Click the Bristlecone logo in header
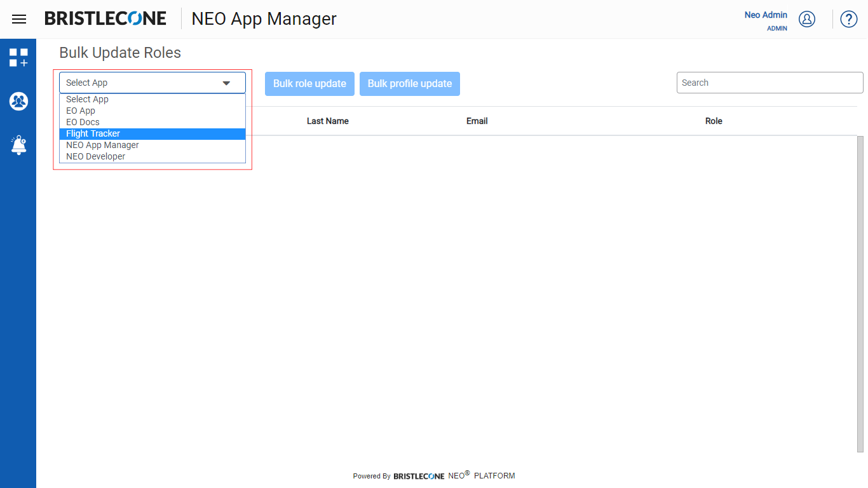The height and width of the screenshot is (488, 868). tap(105, 18)
